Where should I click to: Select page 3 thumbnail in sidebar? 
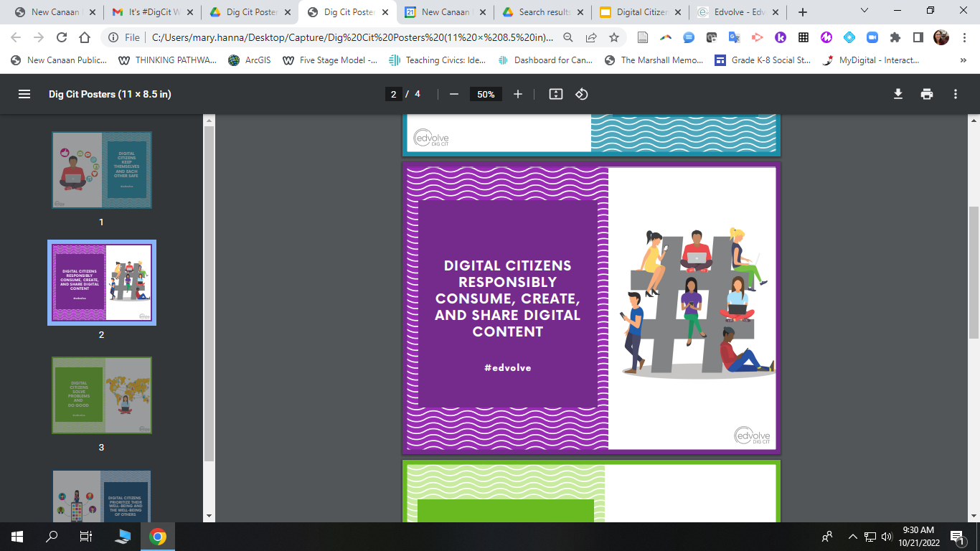[101, 395]
